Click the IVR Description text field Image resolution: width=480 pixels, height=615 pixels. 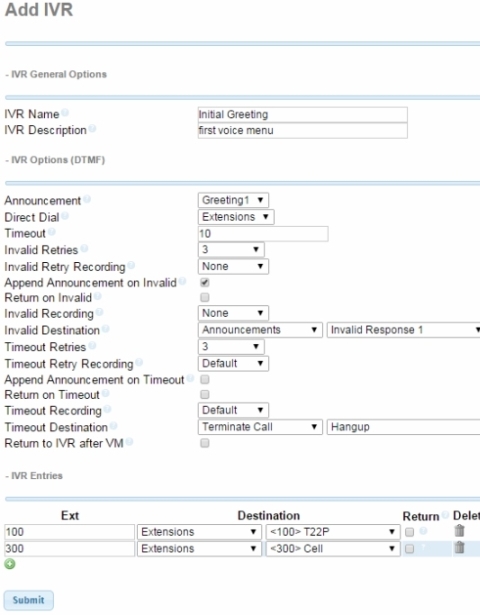coord(302,130)
